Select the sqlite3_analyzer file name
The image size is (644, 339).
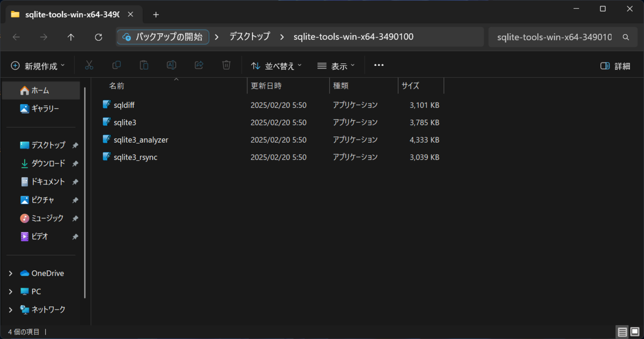coord(141,139)
